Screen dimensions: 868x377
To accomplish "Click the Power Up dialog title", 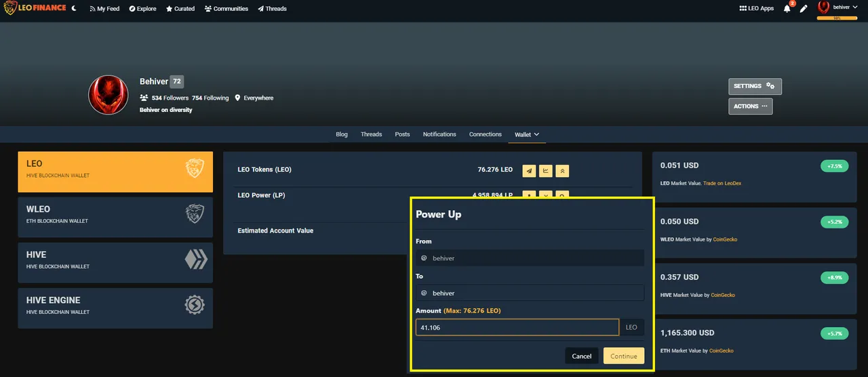I will [439, 214].
